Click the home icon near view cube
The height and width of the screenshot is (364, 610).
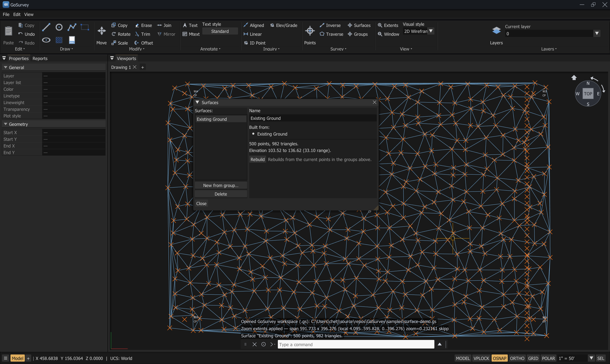pyautogui.click(x=574, y=78)
